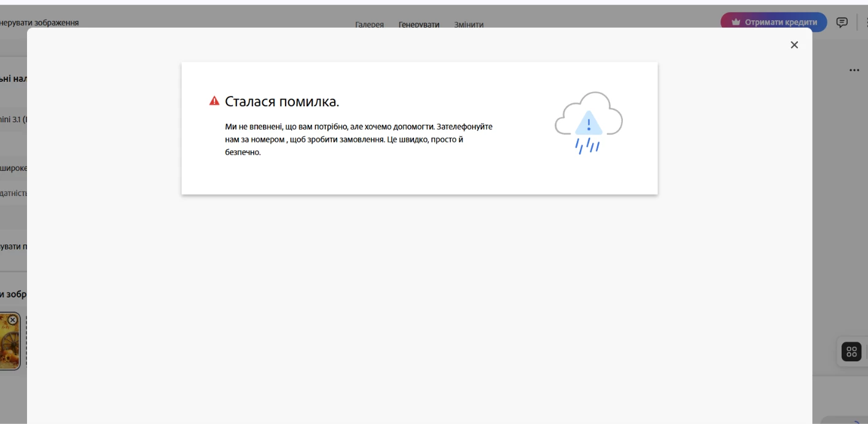Screen dimensions: 868x424
Task: Click the grid view icon button
Action: pyautogui.click(x=851, y=351)
